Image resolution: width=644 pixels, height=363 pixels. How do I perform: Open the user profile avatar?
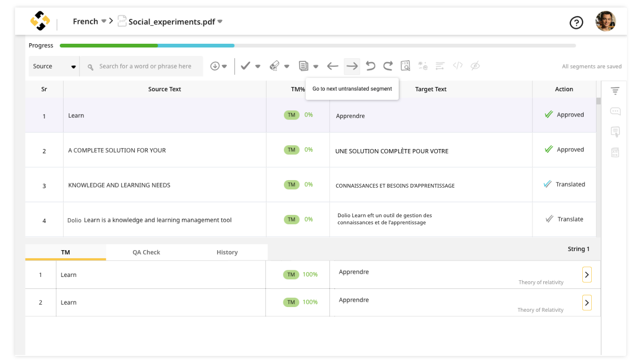point(605,22)
